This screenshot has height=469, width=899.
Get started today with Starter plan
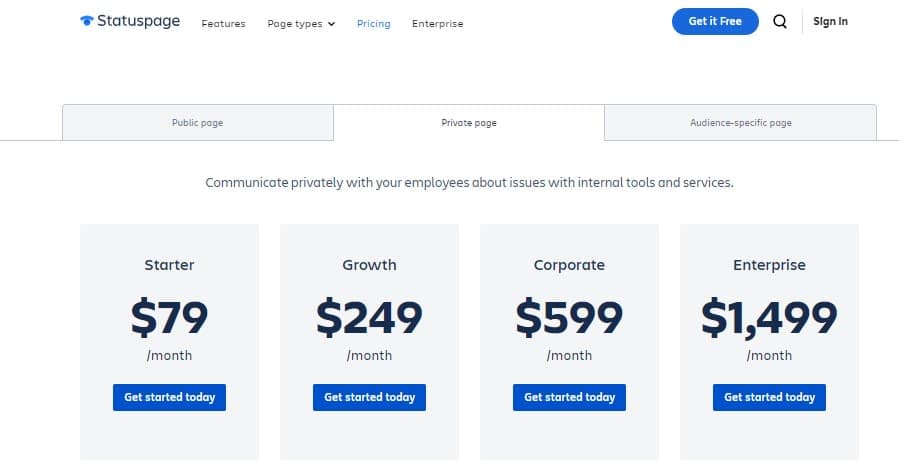pos(169,397)
